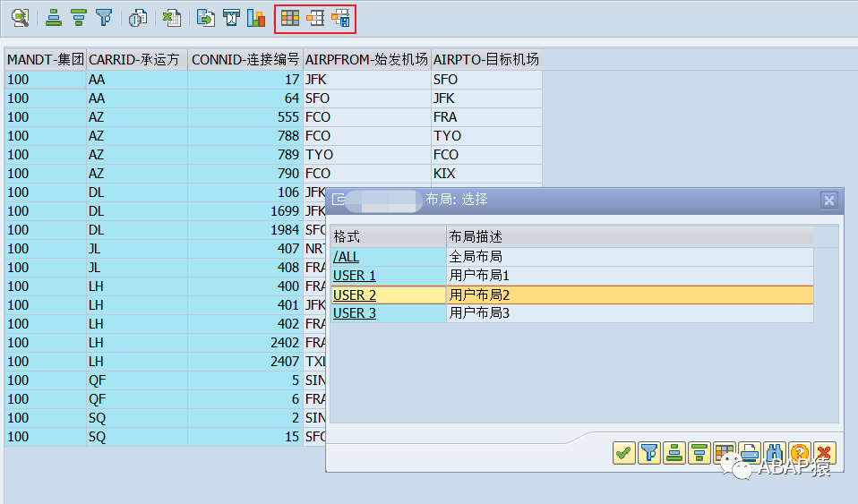Click the connection number 402 cell
Screen dimensions: 858x504
245,324
